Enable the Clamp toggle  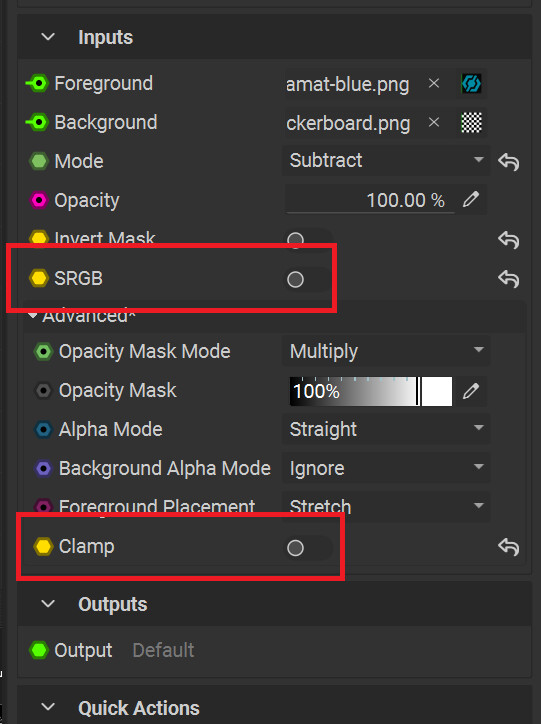[307, 548]
